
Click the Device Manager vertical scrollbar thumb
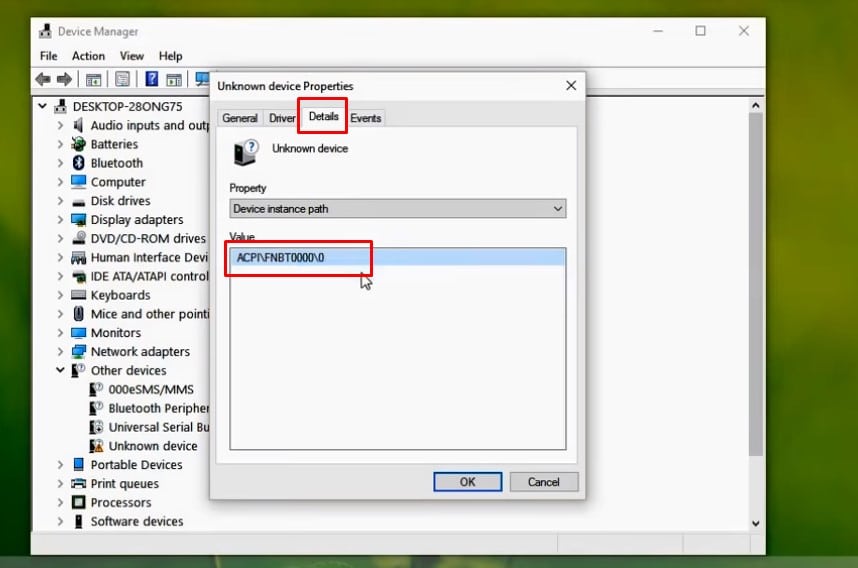pos(756,285)
